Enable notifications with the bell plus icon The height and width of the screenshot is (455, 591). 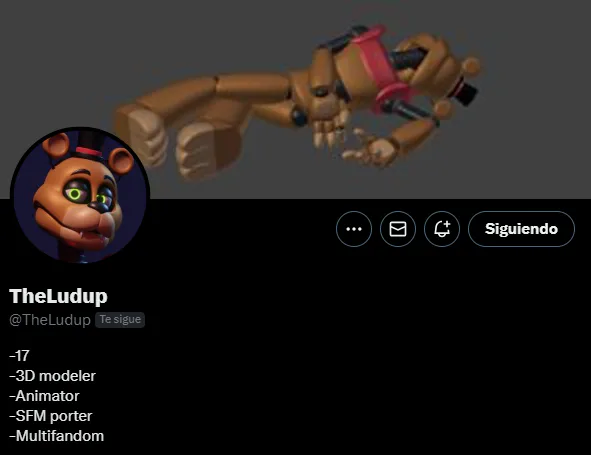tap(442, 229)
